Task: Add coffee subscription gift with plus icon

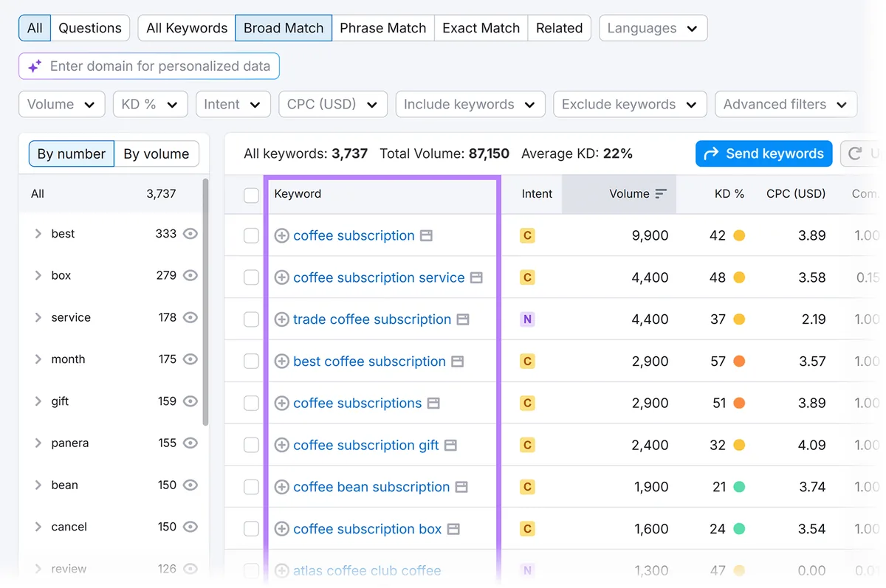Action: (281, 446)
